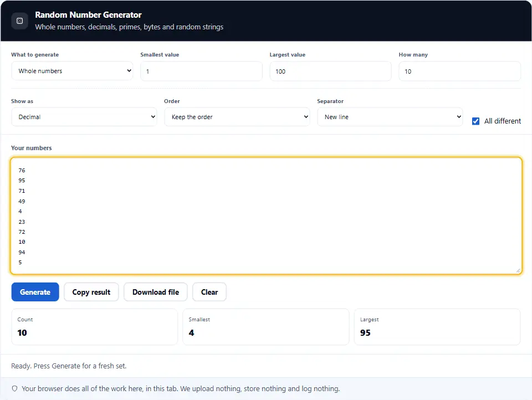532x400 pixels.
Task: Click the Ready status message
Action: [x=69, y=366]
